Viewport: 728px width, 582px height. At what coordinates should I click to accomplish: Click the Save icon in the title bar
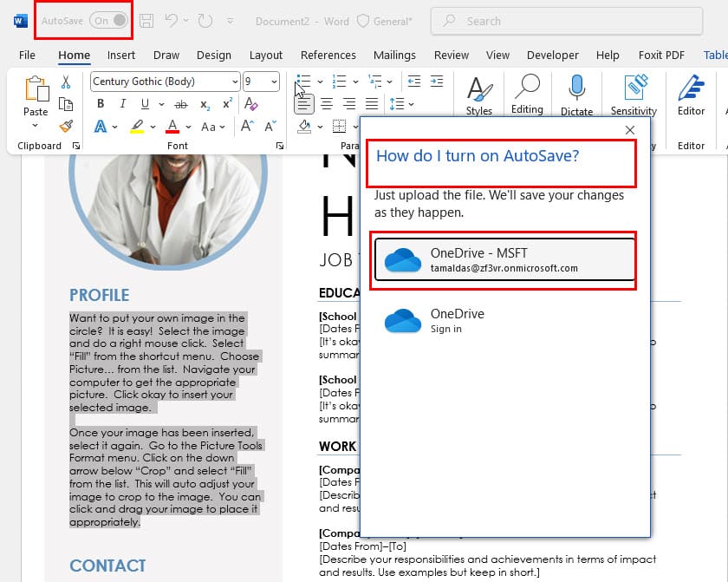(146, 21)
